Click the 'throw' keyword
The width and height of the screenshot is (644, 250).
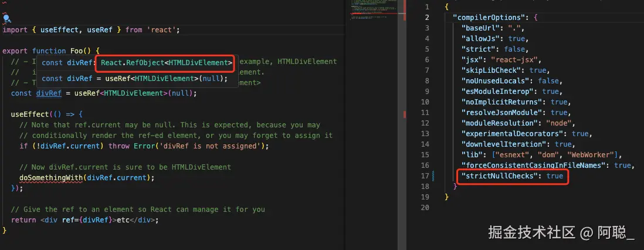coord(118,146)
